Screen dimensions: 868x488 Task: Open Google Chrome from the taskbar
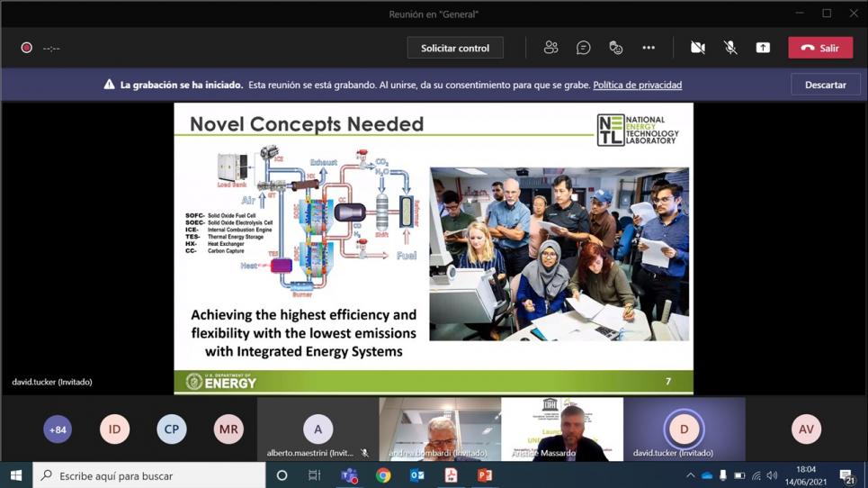tap(383, 475)
